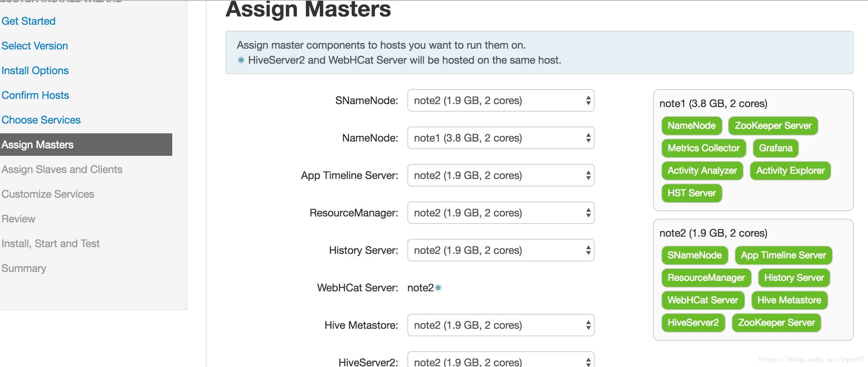
Task: Return to the Confirm Hosts step
Action: pos(35,95)
